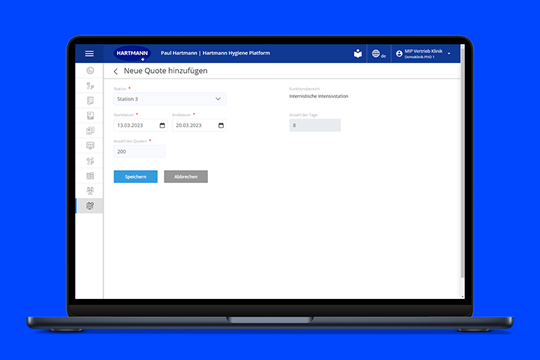This screenshot has height=360, width=540.
Task: Click the 'Neue Quote hinzufügen' heading
Action: click(x=166, y=71)
